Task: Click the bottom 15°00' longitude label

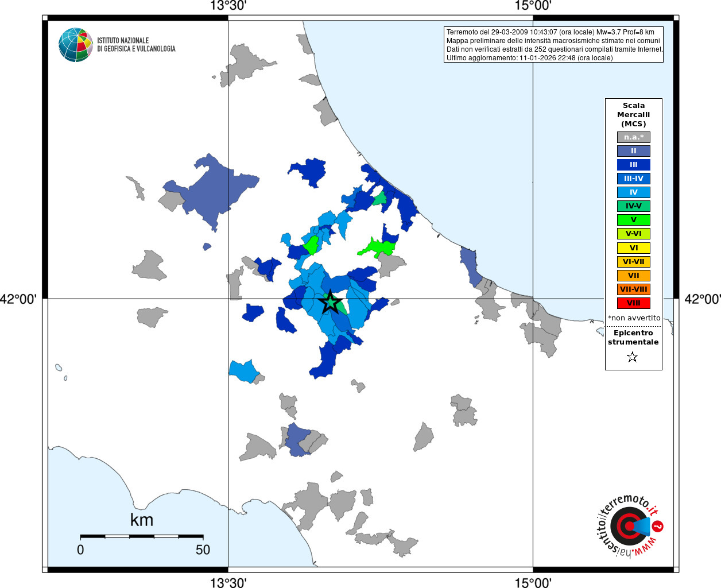Action: coord(533,582)
